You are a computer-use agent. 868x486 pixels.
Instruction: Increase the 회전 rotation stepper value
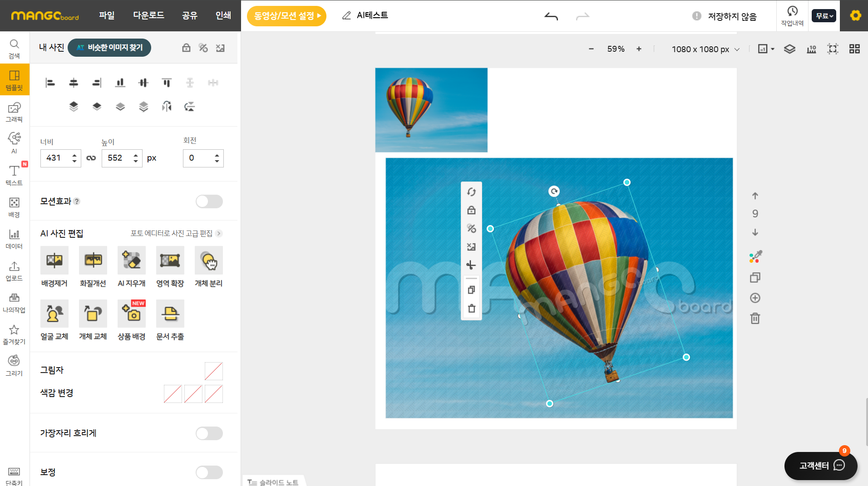coord(217,155)
